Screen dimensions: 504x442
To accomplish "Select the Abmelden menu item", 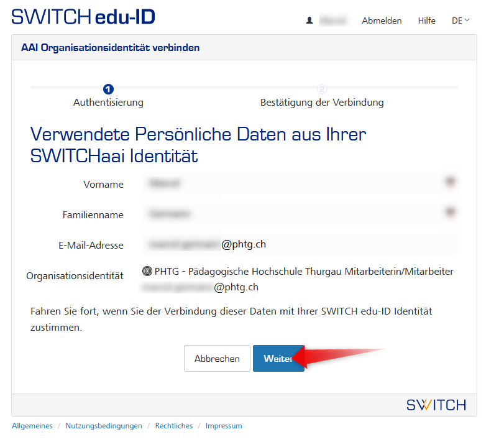I will coord(382,21).
